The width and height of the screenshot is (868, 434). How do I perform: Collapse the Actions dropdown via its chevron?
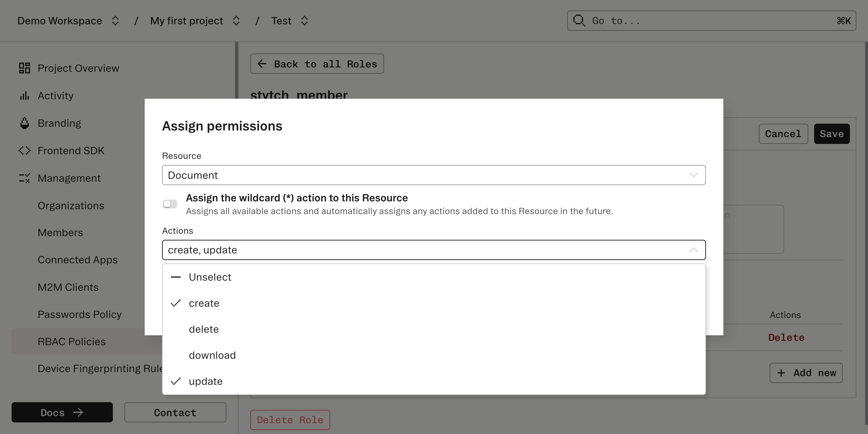pyautogui.click(x=694, y=250)
